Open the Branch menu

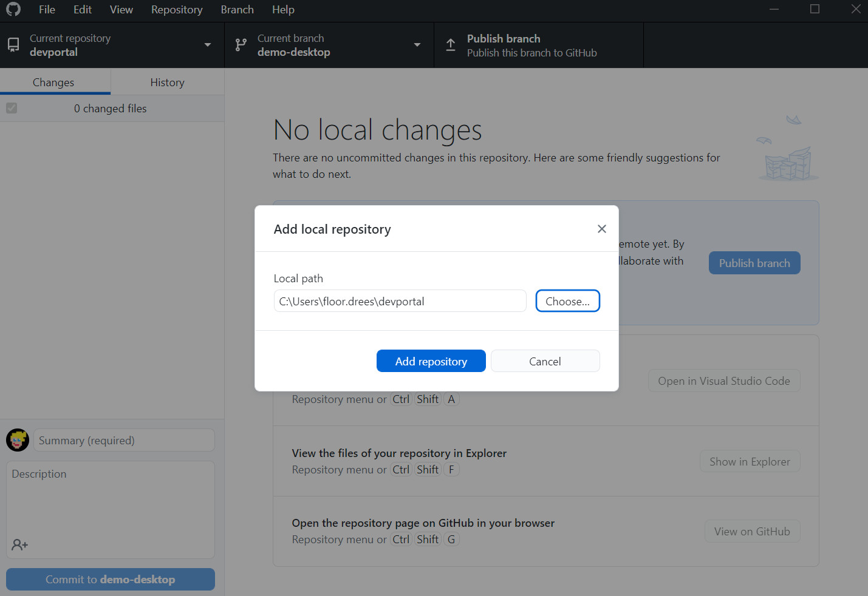237,10
